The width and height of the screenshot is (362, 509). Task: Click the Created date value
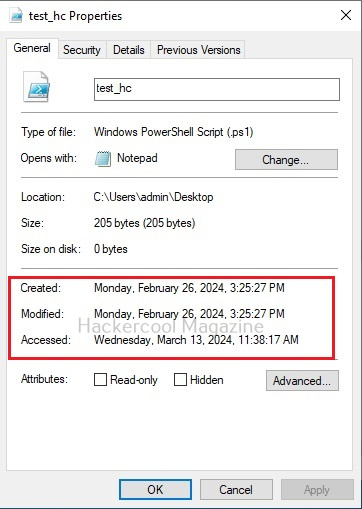pyautogui.click(x=189, y=288)
